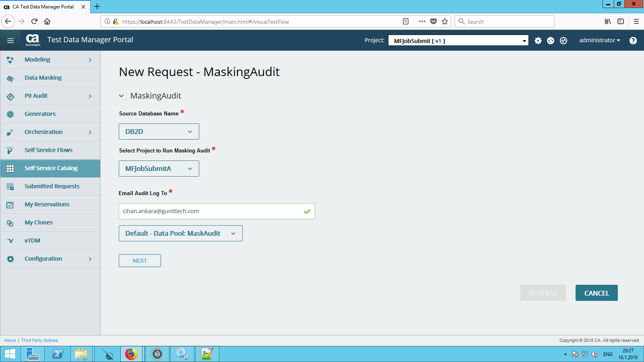Click the Submitted Requests sidebar icon
Image resolution: width=644 pixels, height=362 pixels.
pos(10,187)
